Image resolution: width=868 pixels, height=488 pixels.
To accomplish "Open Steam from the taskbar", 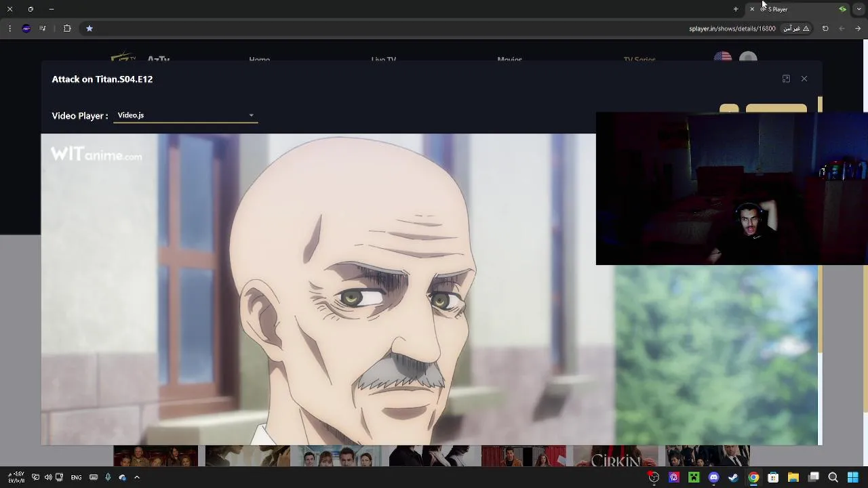I will 733,477.
